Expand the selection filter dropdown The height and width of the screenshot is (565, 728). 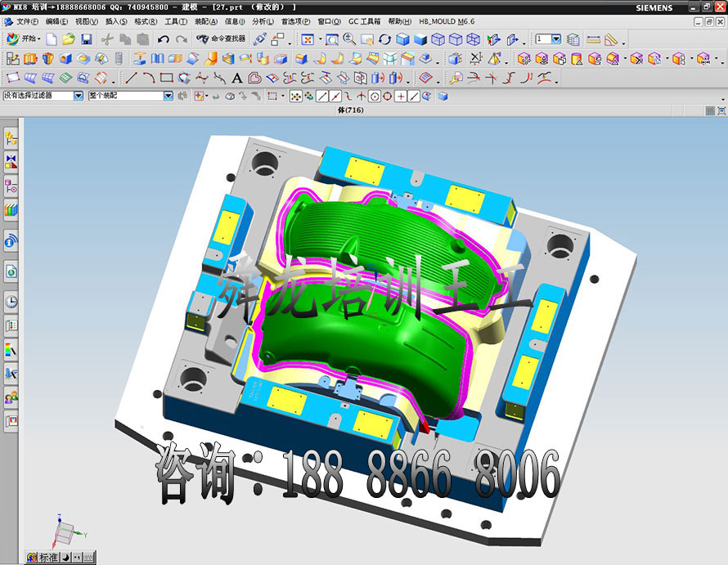pos(79,96)
